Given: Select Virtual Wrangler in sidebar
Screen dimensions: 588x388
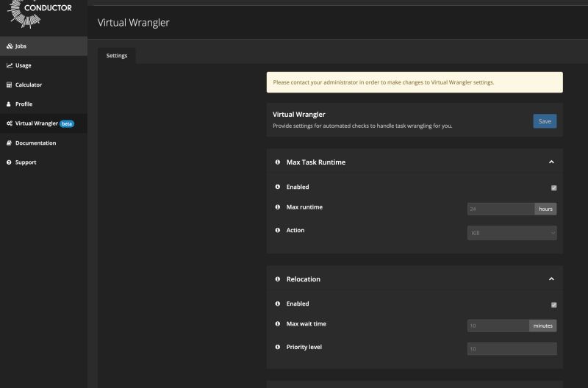Looking at the screenshot, I should (43, 123).
